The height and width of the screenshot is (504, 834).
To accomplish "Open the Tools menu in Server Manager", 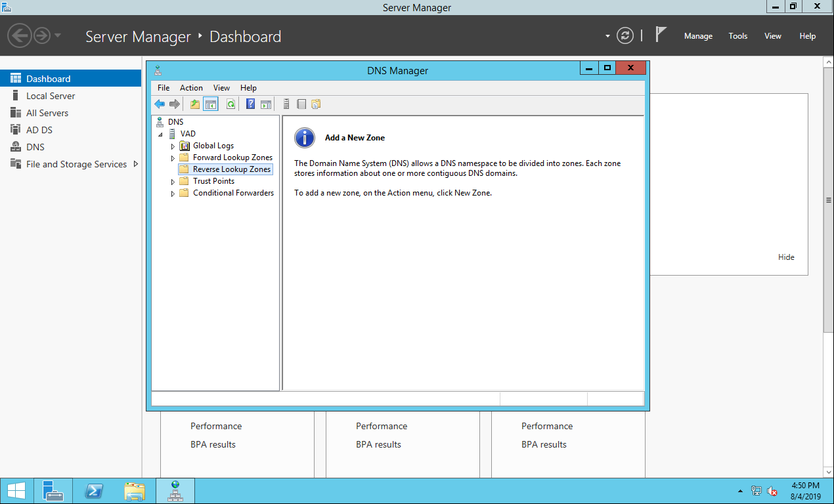I will [x=737, y=36].
